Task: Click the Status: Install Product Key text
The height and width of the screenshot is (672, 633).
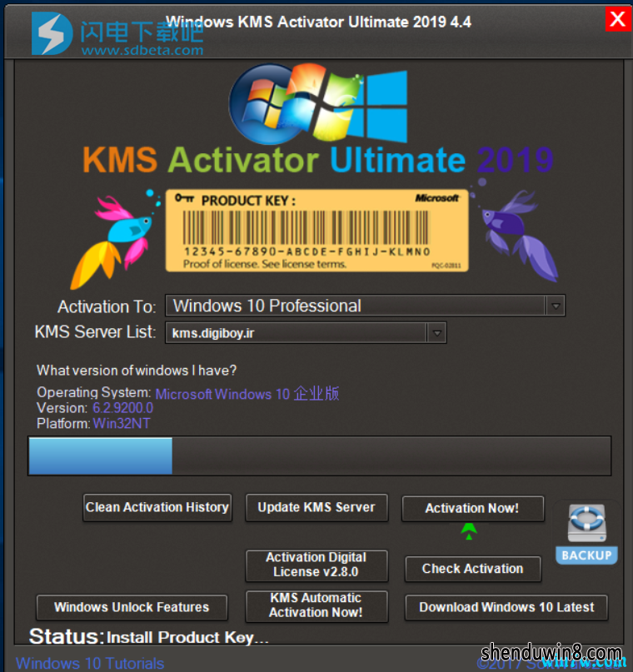Action: click(x=149, y=637)
